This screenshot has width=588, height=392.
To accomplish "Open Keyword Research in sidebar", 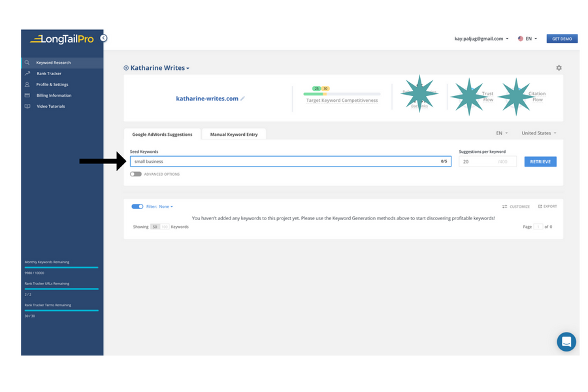I will coord(62,63).
